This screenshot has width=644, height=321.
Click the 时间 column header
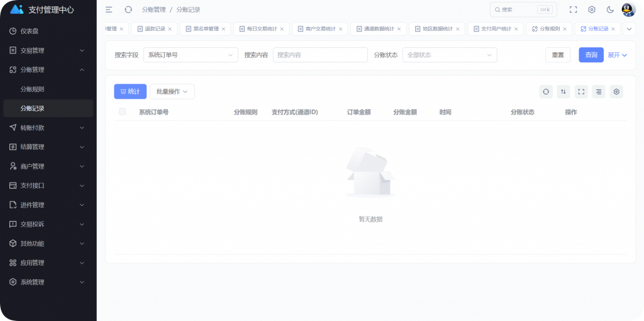(445, 112)
